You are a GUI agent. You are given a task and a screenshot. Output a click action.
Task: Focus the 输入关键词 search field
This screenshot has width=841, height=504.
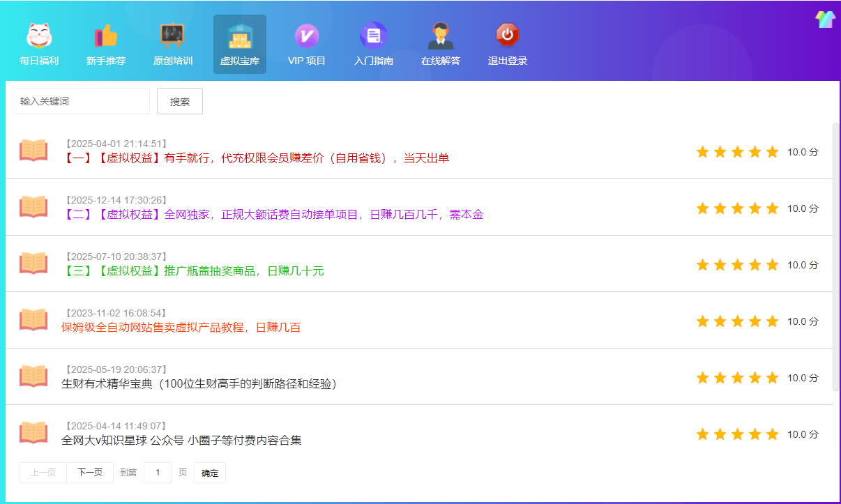tap(81, 101)
